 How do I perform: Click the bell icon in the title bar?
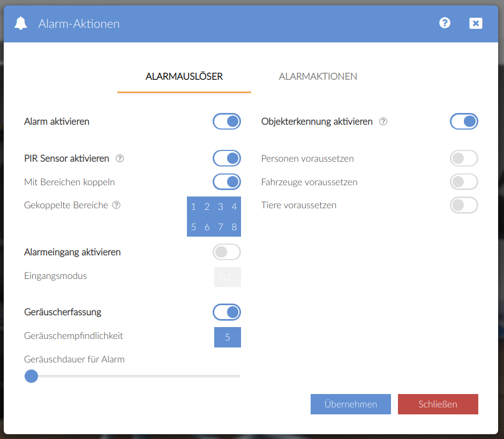[21, 24]
